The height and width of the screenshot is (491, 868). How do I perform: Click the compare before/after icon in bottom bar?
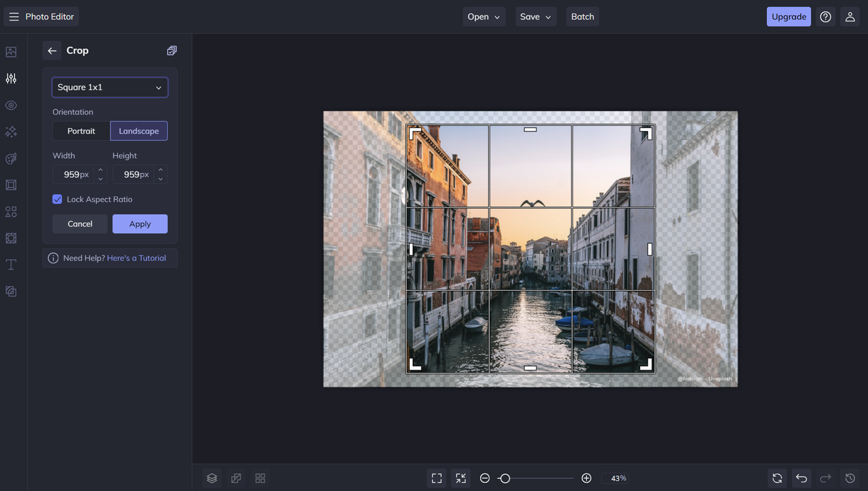[x=236, y=478]
